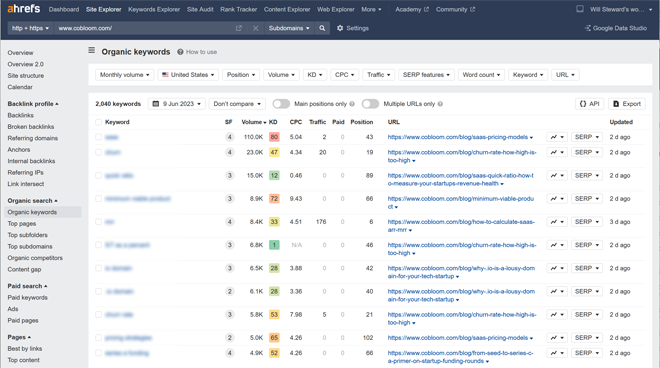Image resolution: width=660 pixels, height=368 pixels.
Task: Click the hamburger menu icon beside Organic keywords
Action: (x=91, y=51)
